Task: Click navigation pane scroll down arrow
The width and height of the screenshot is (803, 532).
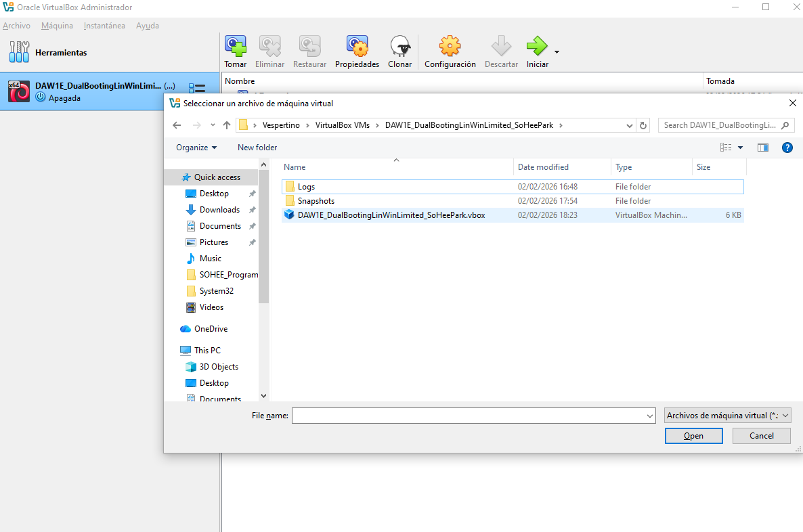Action: [x=264, y=396]
